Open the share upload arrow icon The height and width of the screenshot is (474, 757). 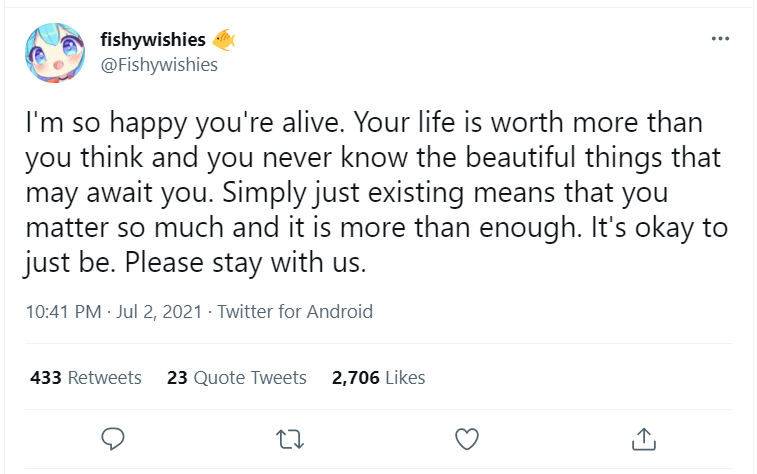(644, 439)
